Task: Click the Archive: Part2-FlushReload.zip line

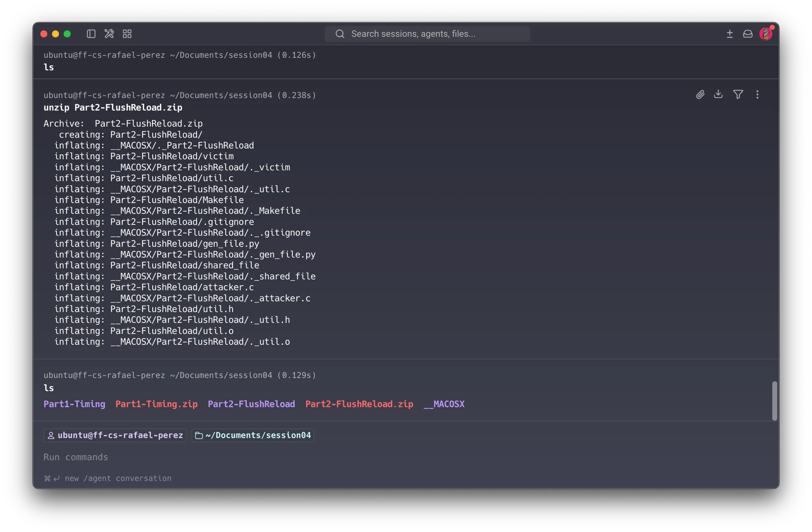Action: [x=123, y=123]
